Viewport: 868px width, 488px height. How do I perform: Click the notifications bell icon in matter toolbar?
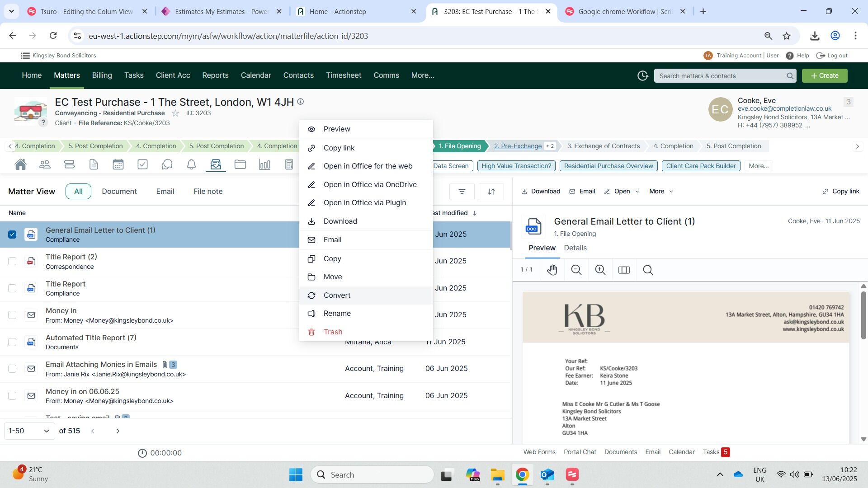coord(191,164)
